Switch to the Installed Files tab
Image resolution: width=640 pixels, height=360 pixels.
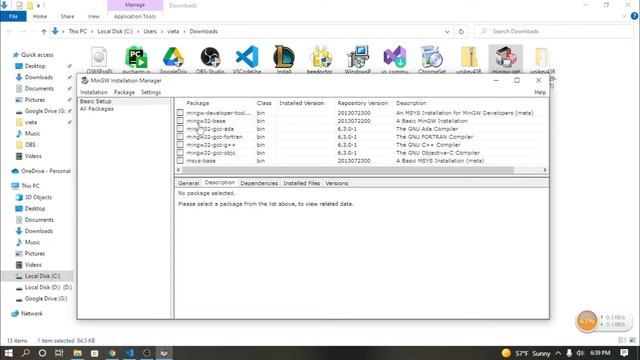[x=301, y=183]
